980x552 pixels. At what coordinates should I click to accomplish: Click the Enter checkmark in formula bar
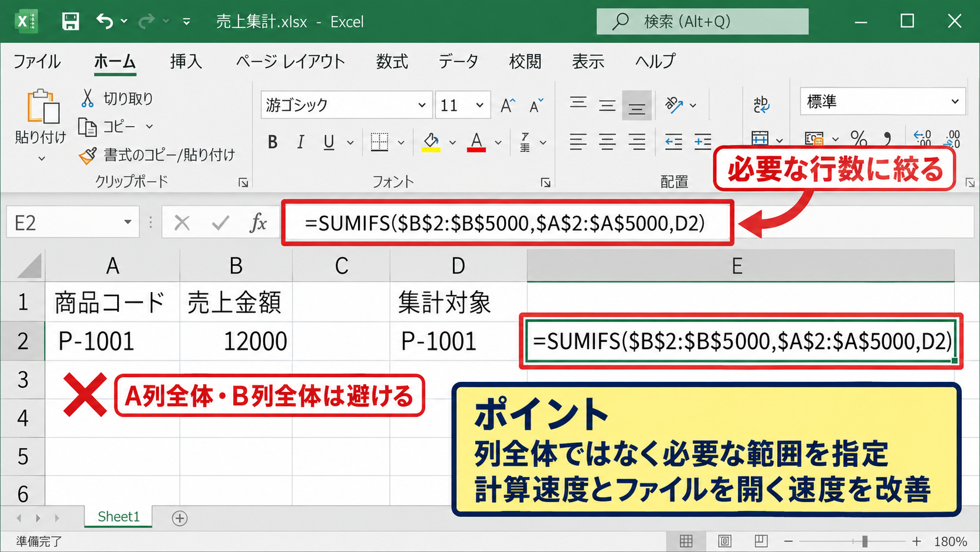point(220,223)
